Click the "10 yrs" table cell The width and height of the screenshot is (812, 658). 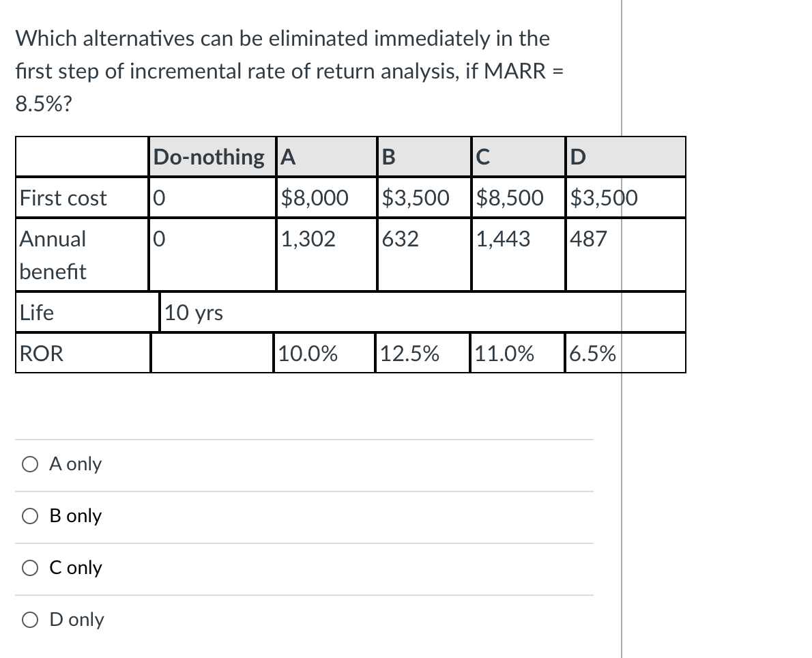193,312
